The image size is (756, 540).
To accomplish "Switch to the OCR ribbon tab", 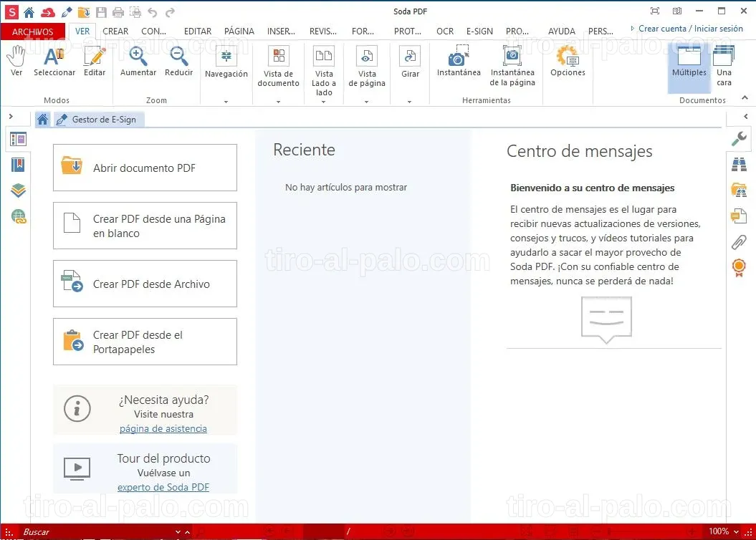I will [445, 32].
